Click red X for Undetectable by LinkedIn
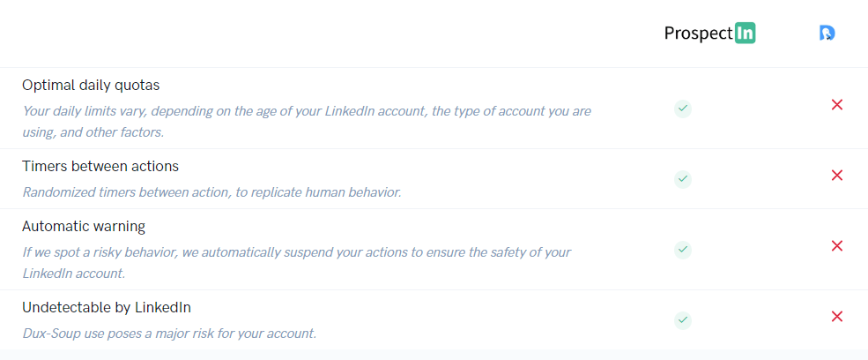Screen dimensions: 868x360 coord(837,317)
